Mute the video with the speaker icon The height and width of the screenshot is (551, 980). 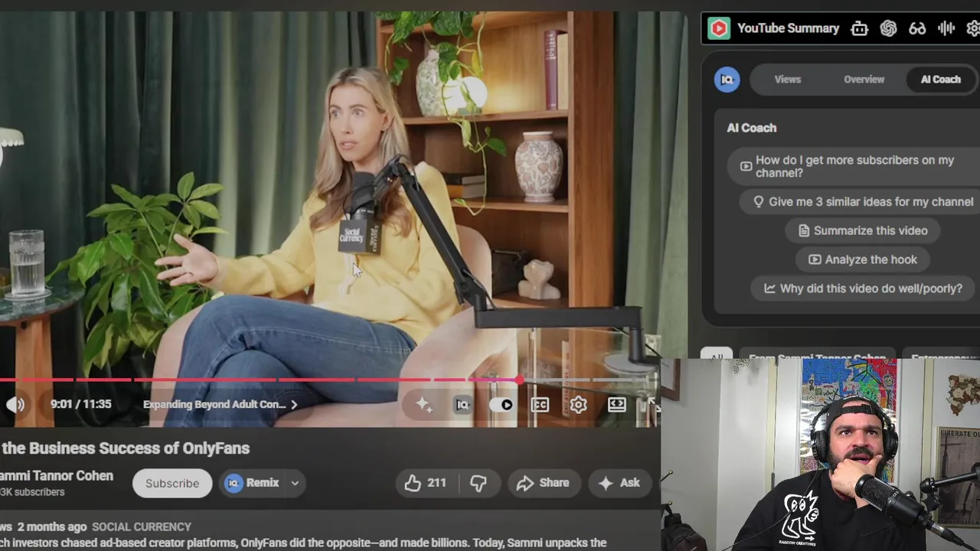tap(15, 404)
